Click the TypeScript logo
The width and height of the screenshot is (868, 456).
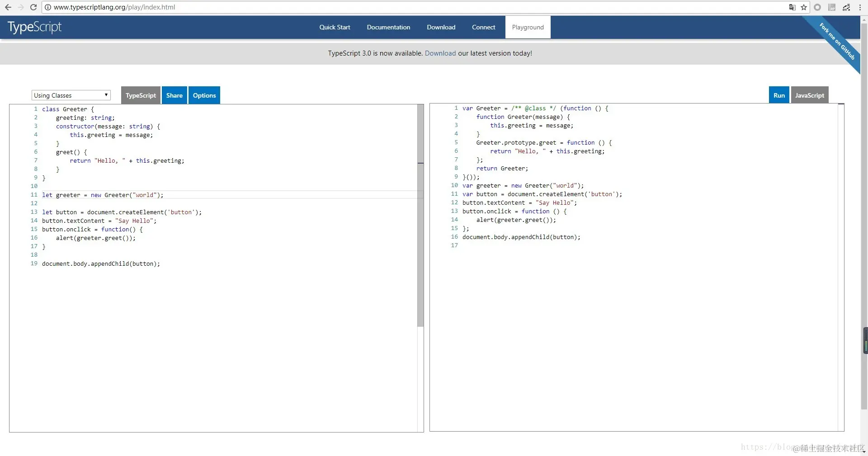34,27
